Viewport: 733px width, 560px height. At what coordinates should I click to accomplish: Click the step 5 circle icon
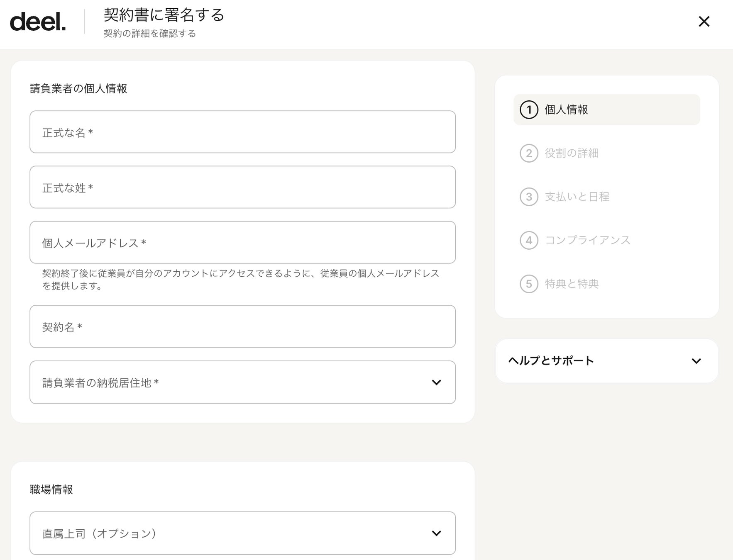point(529,284)
